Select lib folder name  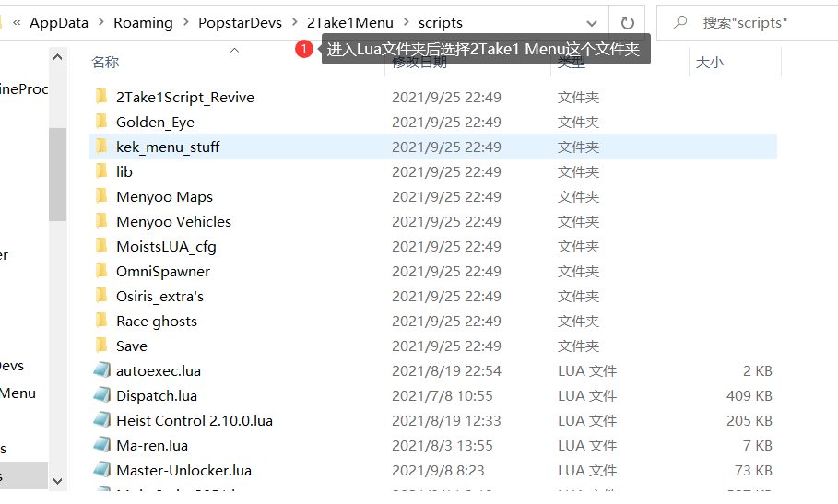tap(124, 171)
